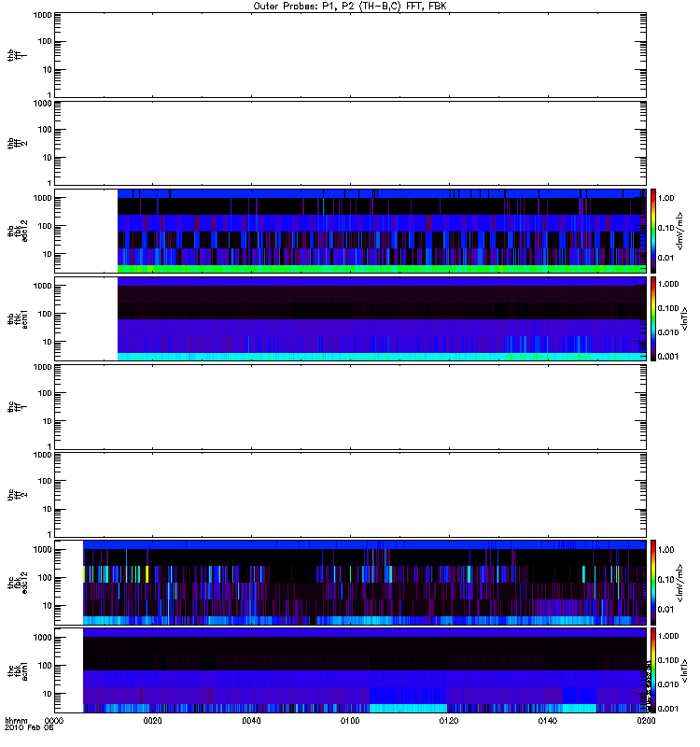
Task: Click the empty thb fff 1 top panel
Action: [x=351, y=55]
